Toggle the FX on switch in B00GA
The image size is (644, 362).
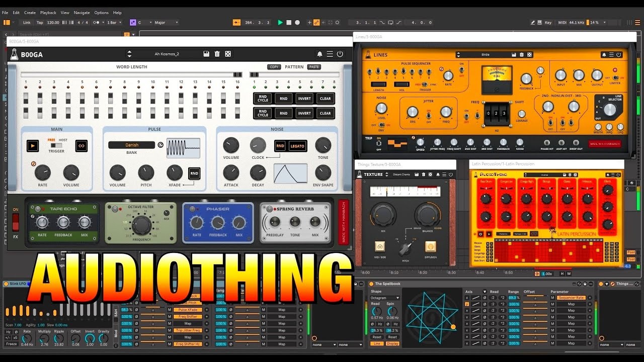click(x=16, y=222)
